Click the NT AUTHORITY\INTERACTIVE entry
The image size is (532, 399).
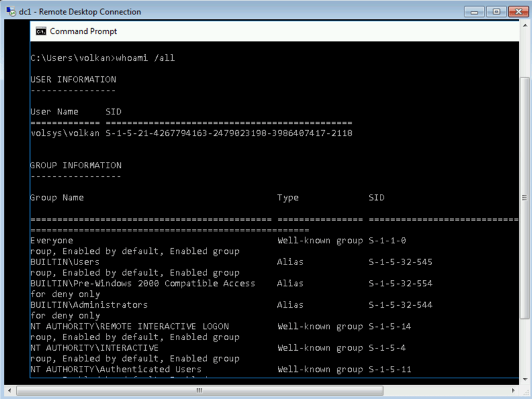(x=94, y=348)
